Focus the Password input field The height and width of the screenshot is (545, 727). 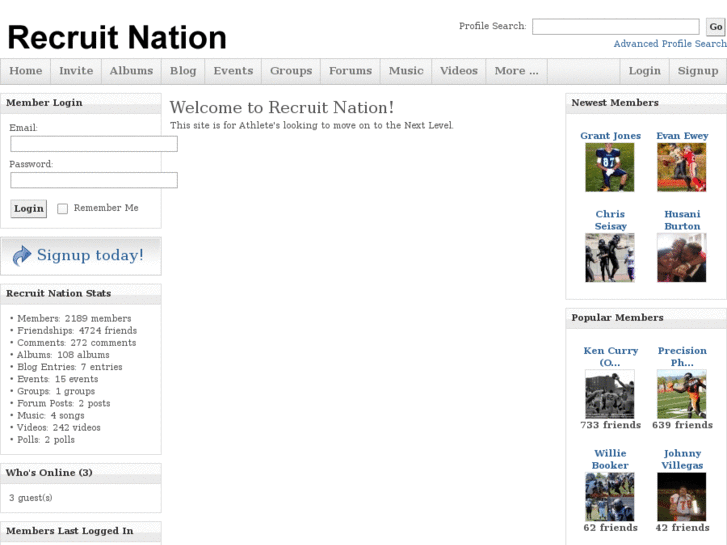click(94, 180)
